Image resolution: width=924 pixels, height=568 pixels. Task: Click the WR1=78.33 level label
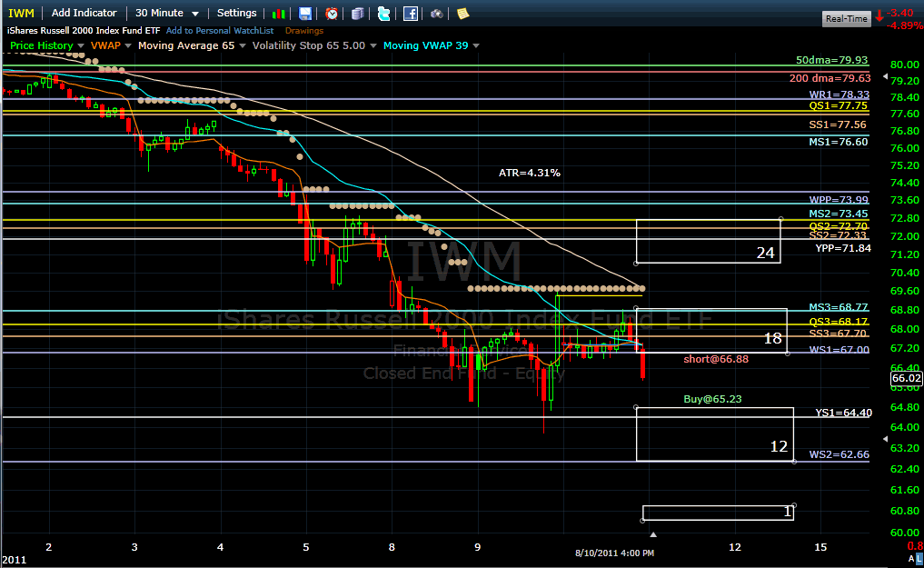[839, 95]
